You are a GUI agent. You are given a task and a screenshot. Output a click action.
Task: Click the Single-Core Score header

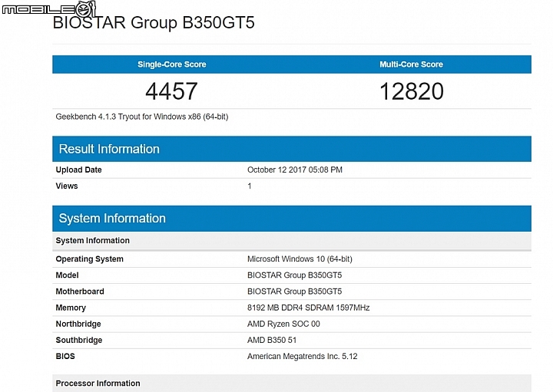coord(172,64)
